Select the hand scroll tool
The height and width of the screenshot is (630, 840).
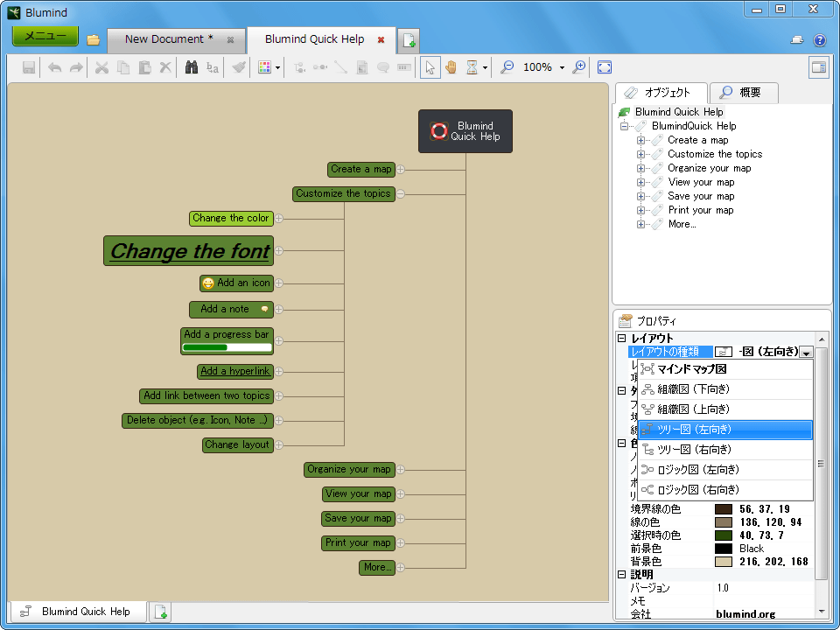click(x=451, y=67)
